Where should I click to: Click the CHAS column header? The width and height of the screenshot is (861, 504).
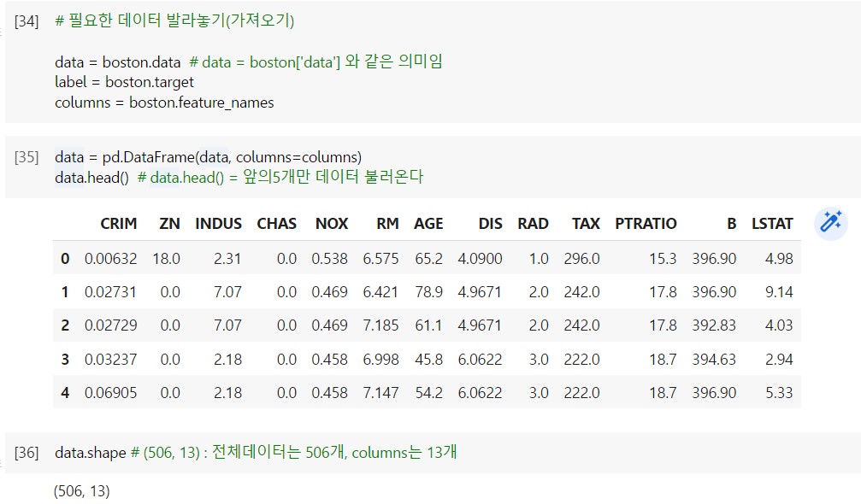tap(277, 224)
